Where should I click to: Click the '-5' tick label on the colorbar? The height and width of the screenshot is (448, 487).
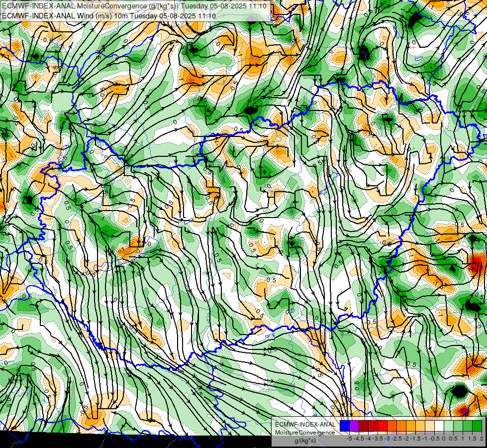[349, 439]
